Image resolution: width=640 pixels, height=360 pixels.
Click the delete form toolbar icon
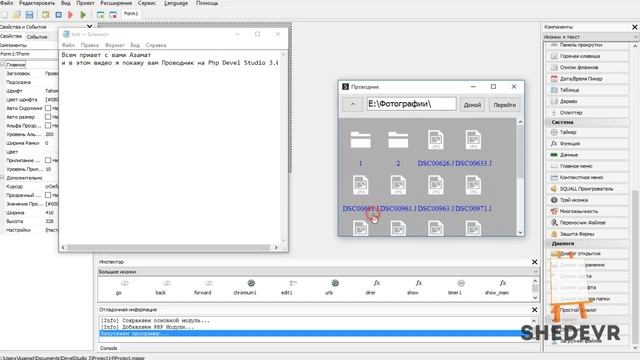[x=113, y=15]
